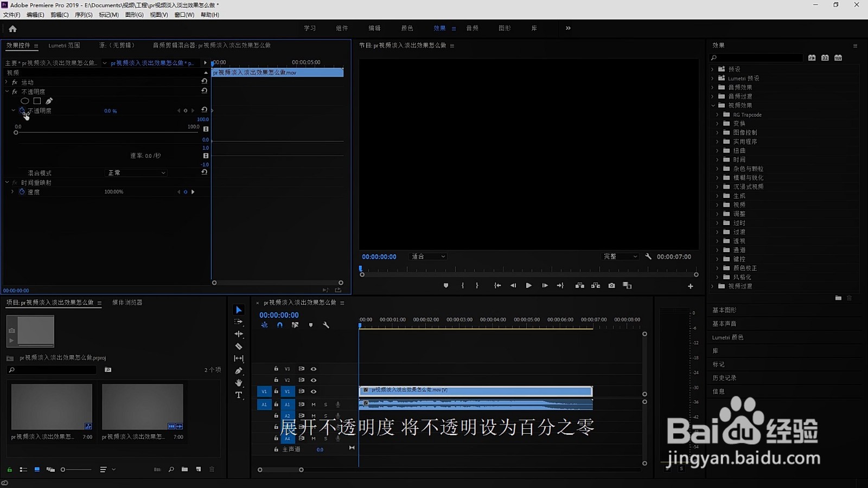Toggle the opacity stopwatch animation

coord(22,111)
